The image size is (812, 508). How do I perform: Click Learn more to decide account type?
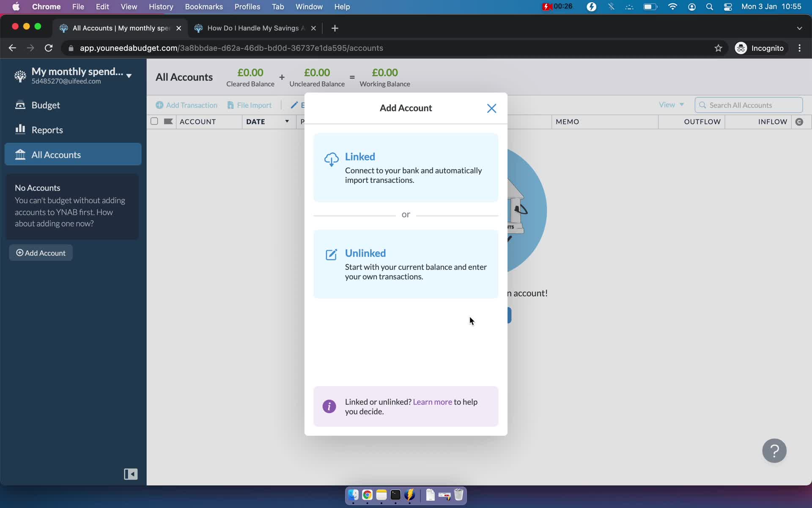click(x=433, y=401)
